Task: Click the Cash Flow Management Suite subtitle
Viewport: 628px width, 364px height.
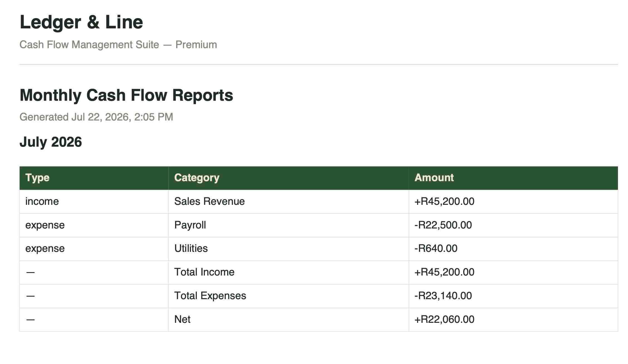Action: (118, 45)
